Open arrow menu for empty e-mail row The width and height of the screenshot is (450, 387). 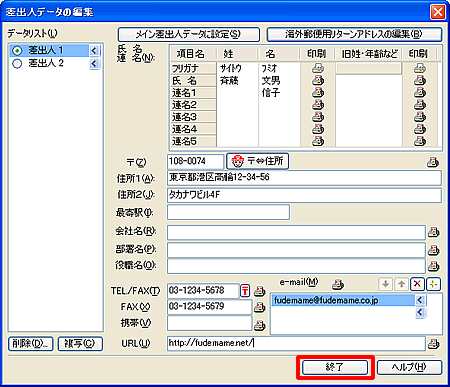click(x=420, y=312)
